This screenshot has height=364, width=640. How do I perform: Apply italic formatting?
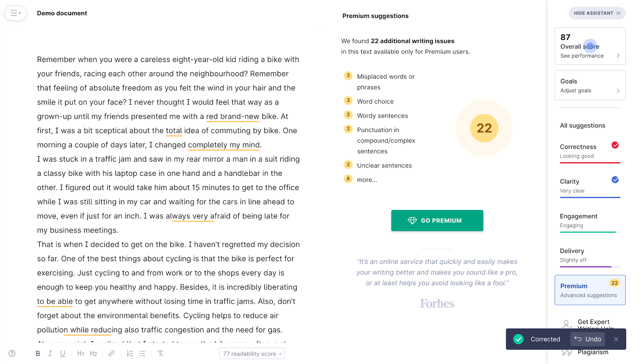coord(50,353)
